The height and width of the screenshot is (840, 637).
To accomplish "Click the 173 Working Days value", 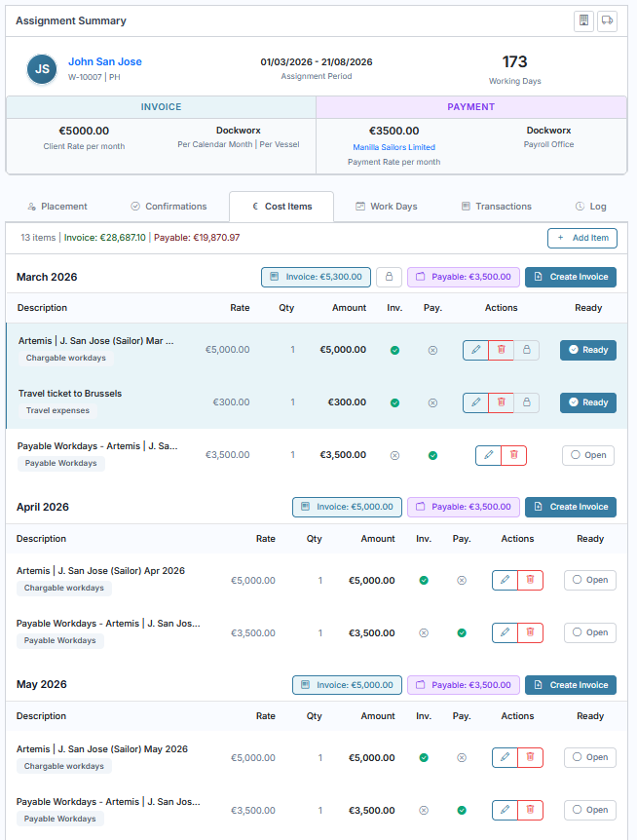I will tap(514, 62).
